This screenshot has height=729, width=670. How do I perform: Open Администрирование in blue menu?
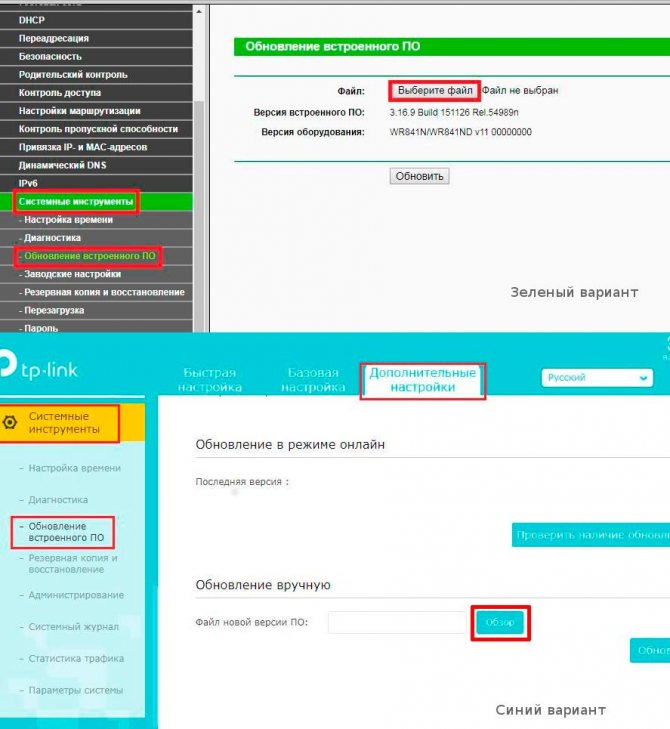click(76, 595)
